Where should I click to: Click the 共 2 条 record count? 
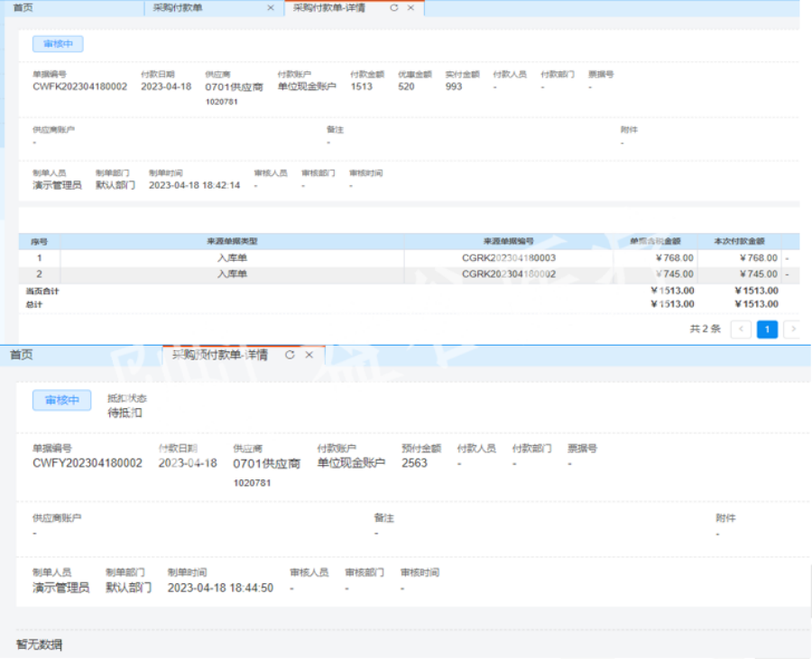[705, 329]
